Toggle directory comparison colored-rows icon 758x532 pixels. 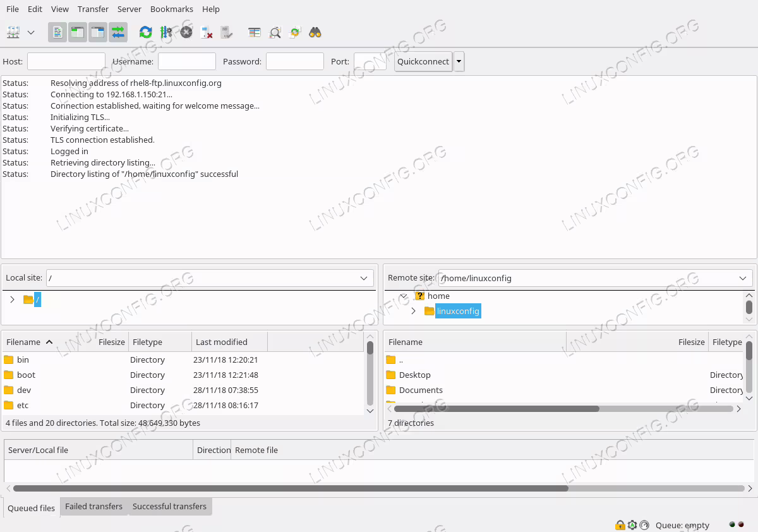pyautogui.click(x=255, y=32)
